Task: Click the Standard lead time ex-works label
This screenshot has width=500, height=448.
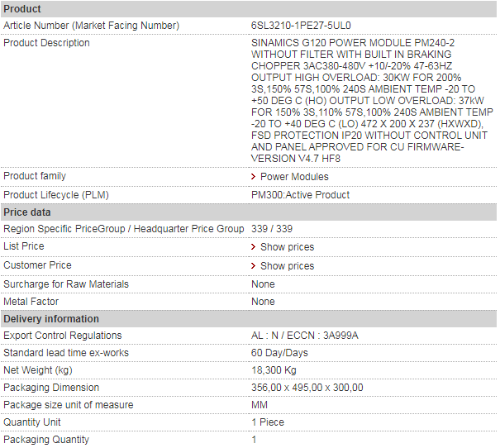Action: click(66, 353)
